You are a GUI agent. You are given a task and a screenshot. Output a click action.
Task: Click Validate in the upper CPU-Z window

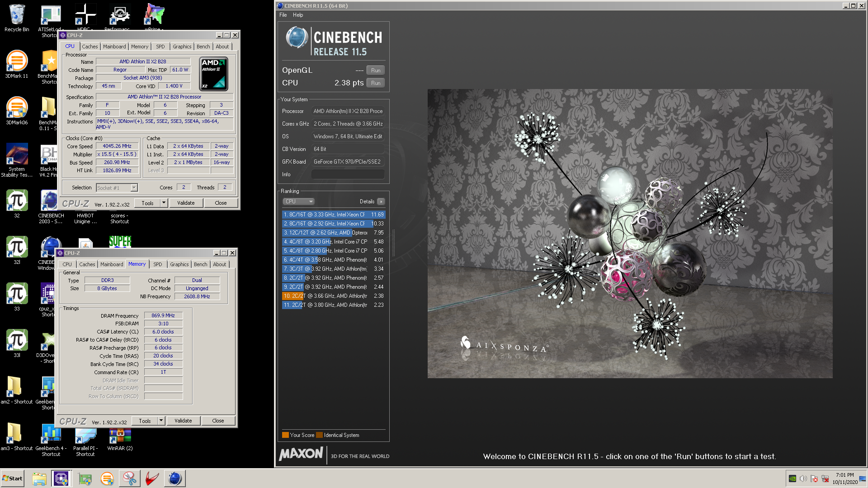pos(186,203)
